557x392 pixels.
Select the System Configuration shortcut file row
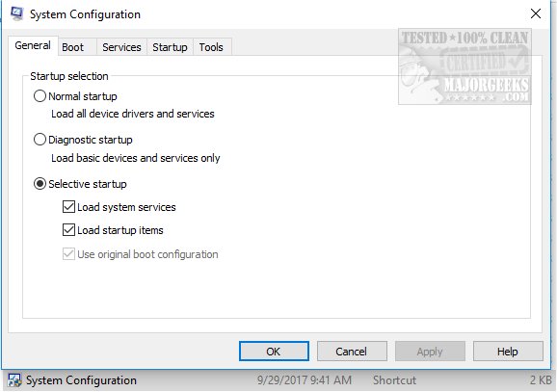[278, 380]
